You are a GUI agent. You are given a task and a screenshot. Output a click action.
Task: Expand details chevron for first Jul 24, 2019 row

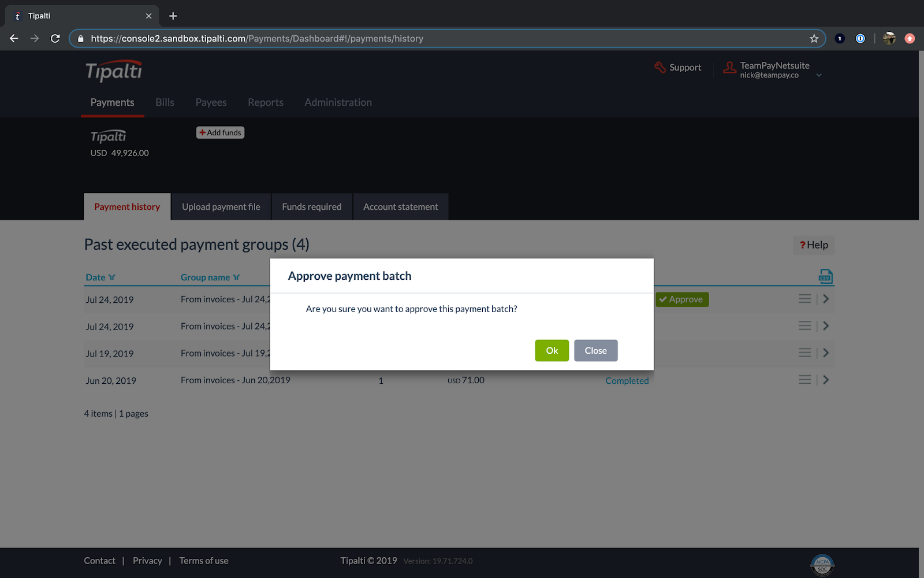click(826, 299)
